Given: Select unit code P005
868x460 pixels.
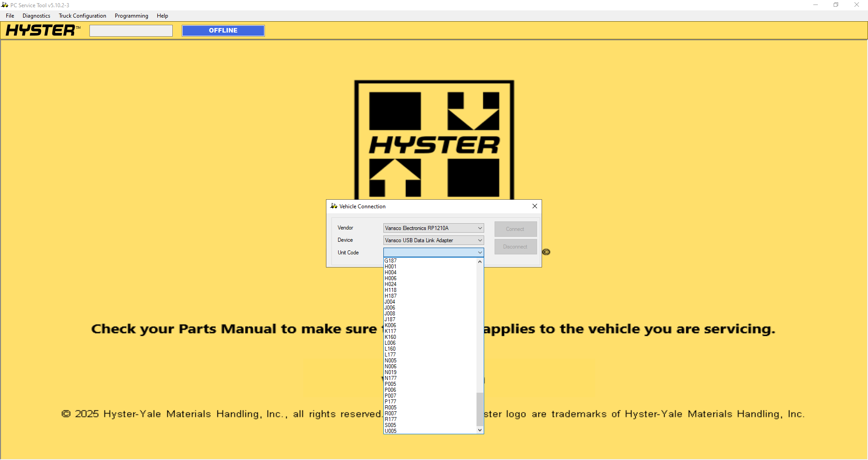Looking at the screenshot, I should (430, 384).
